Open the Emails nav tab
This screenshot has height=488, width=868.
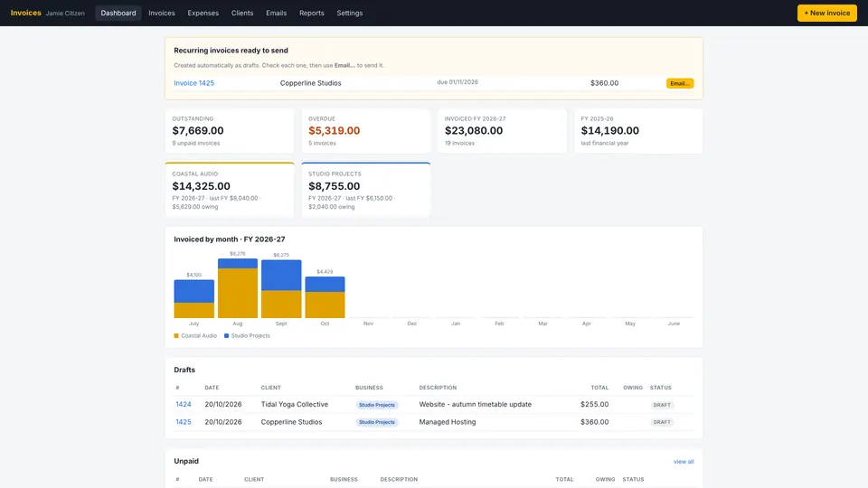pyautogui.click(x=277, y=13)
